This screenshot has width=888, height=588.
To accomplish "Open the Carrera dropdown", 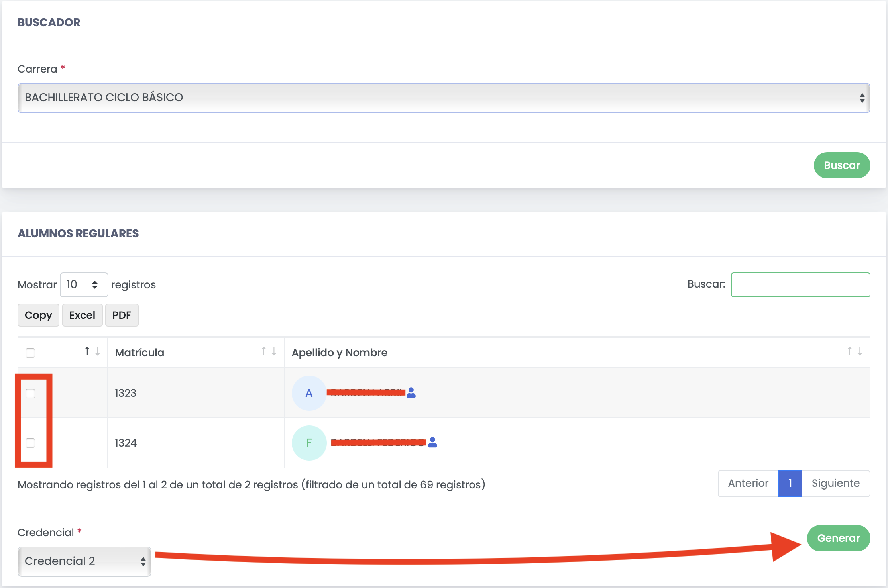I will 444,98.
